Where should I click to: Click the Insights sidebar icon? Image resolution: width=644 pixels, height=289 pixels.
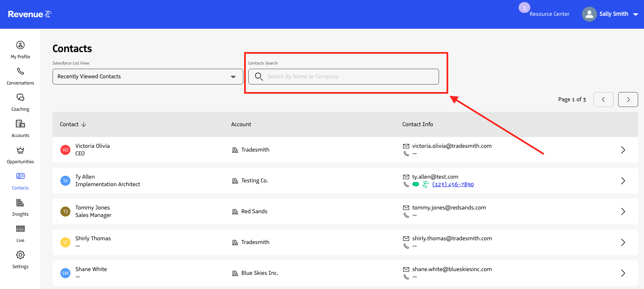[x=20, y=207]
